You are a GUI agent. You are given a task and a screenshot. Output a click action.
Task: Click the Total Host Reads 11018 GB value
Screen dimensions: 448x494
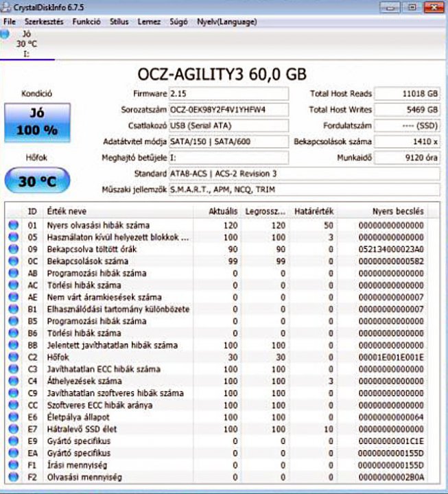(407, 93)
